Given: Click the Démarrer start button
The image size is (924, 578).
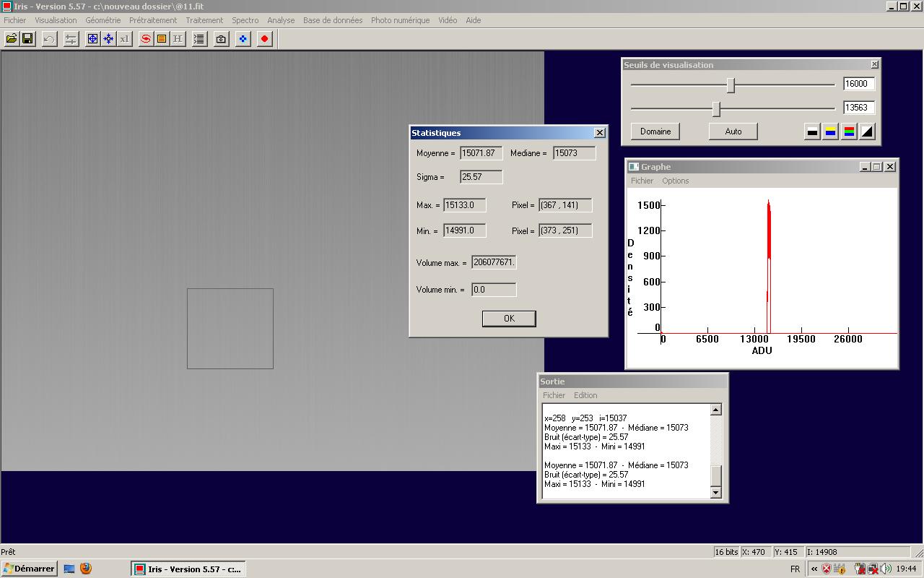Looking at the screenshot, I should pyautogui.click(x=29, y=569).
